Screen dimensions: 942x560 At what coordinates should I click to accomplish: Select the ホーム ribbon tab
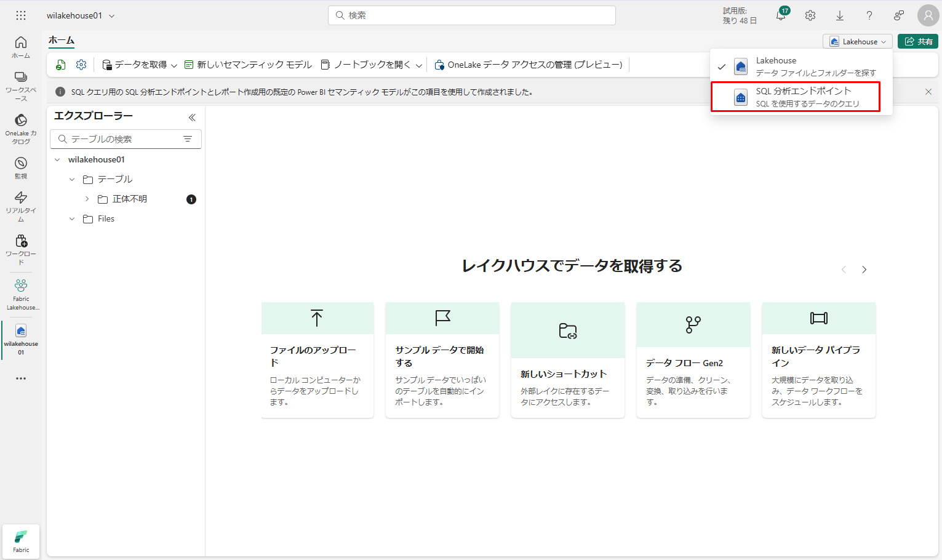[x=61, y=41]
